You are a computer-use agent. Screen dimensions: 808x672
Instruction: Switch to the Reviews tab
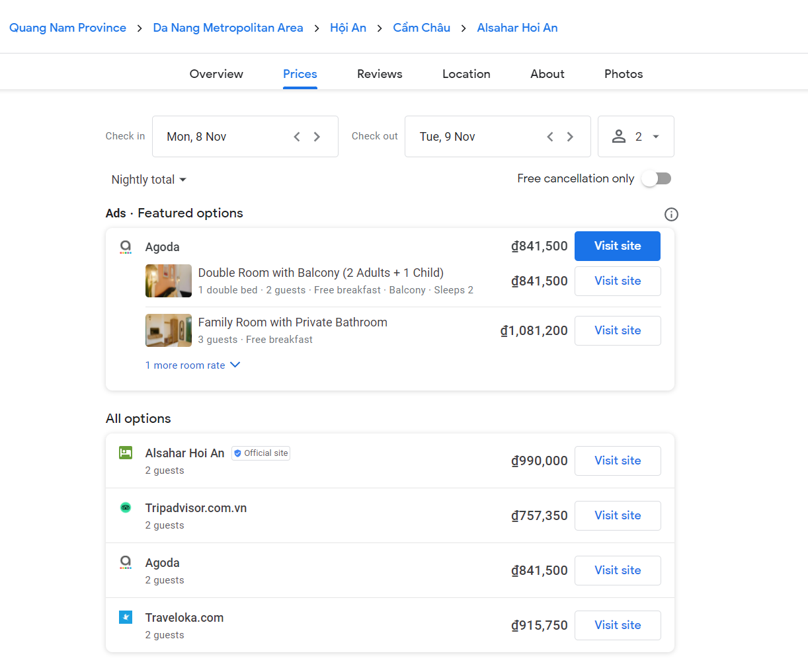tap(380, 74)
